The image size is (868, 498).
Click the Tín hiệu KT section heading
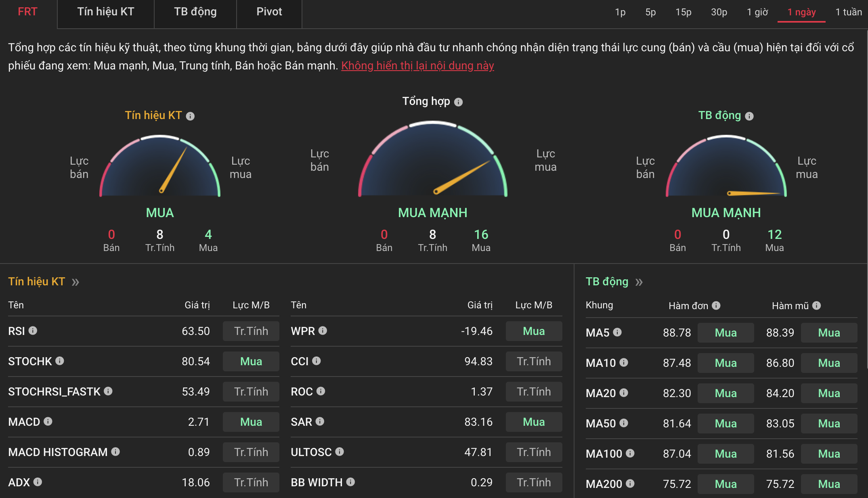coord(36,282)
